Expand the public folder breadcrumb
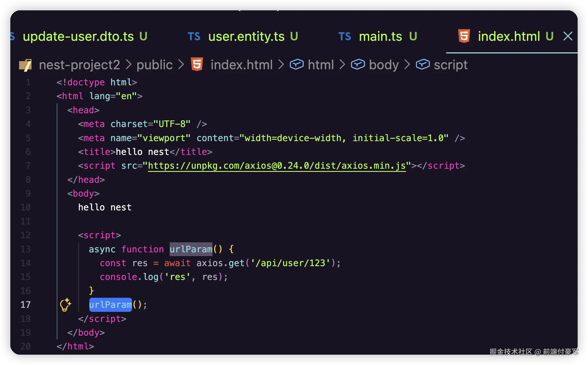This screenshot has width=588, height=365. click(x=154, y=65)
